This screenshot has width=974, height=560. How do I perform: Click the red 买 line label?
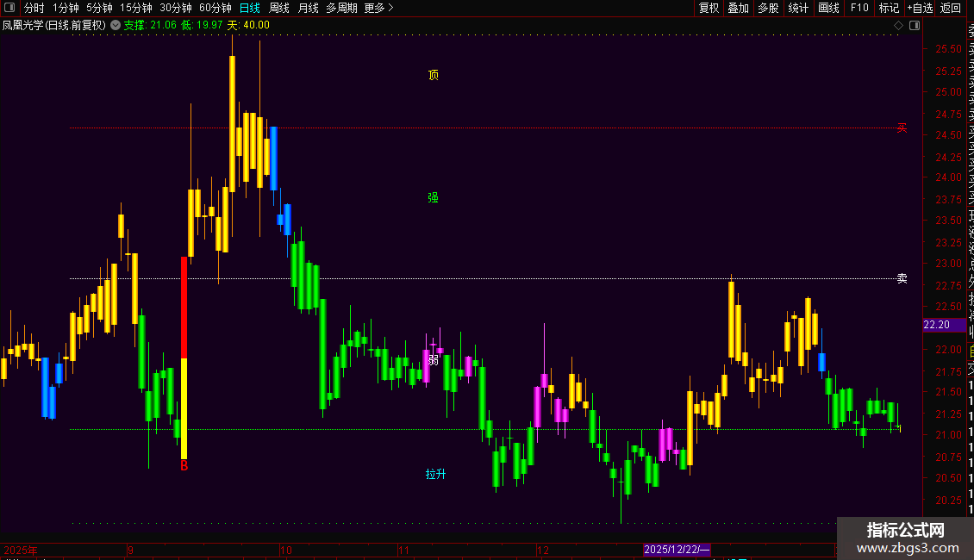click(902, 128)
